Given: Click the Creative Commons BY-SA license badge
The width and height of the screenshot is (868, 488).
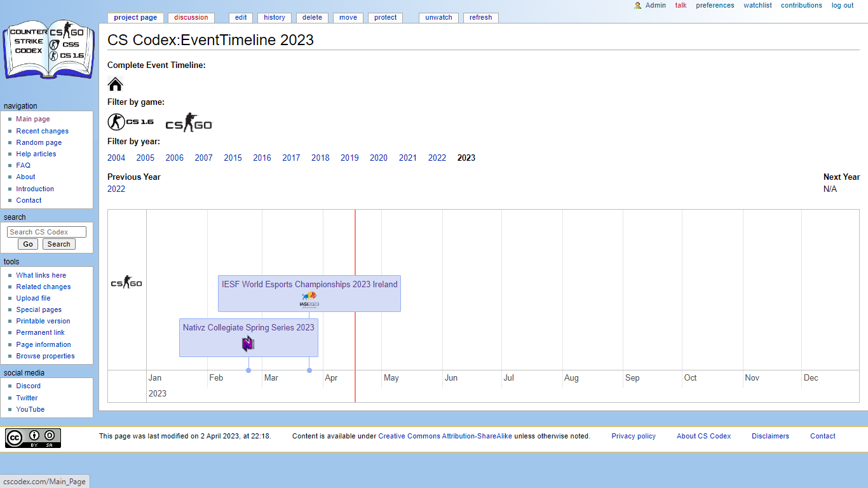Looking at the screenshot, I should pos(33,438).
